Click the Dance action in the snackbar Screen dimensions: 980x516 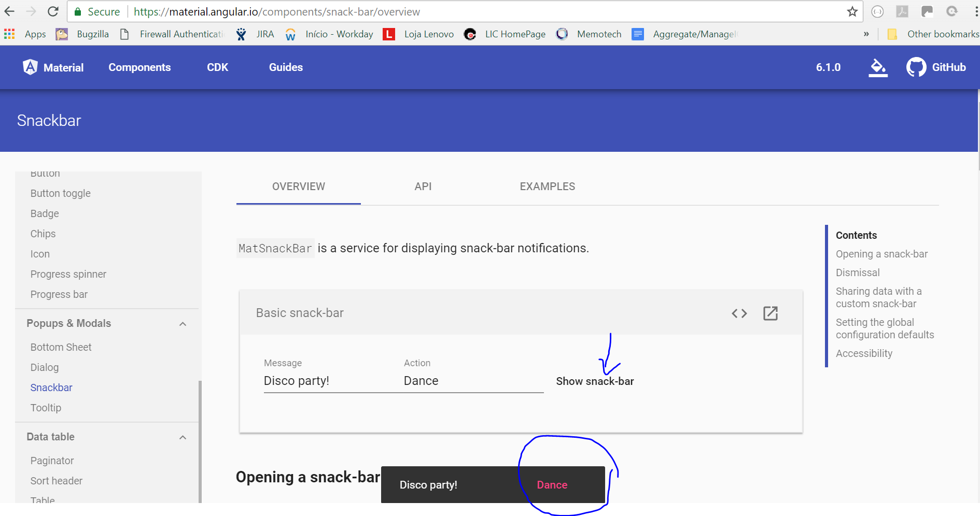click(x=552, y=485)
